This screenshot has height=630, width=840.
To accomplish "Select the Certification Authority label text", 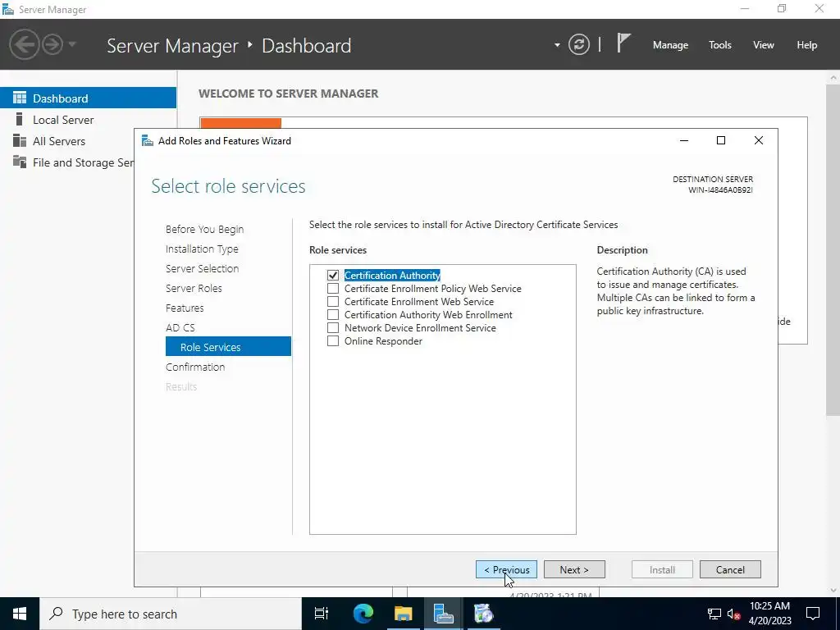I will [392, 276].
